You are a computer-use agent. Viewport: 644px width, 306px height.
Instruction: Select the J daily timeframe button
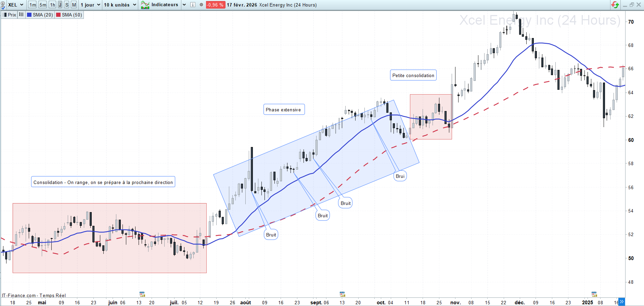[60, 5]
